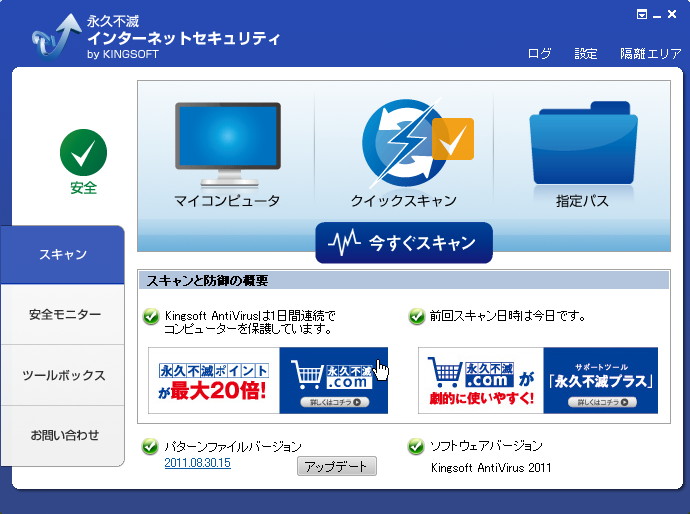Screen dimensions: 690x514
Task: Click the green 安全 status checkmark icon
Action: (x=83, y=153)
